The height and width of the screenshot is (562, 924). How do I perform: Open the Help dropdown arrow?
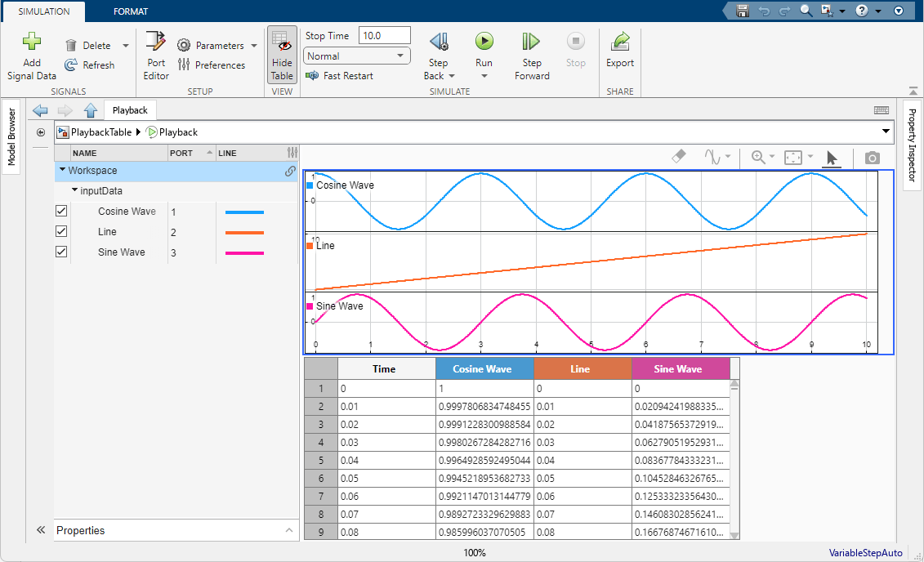(878, 11)
